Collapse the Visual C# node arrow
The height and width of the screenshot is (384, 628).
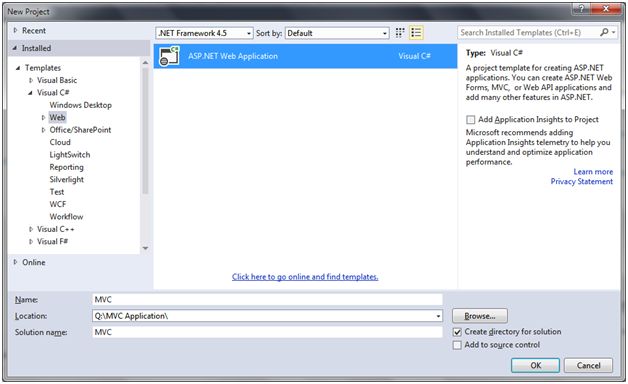[x=30, y=93]
